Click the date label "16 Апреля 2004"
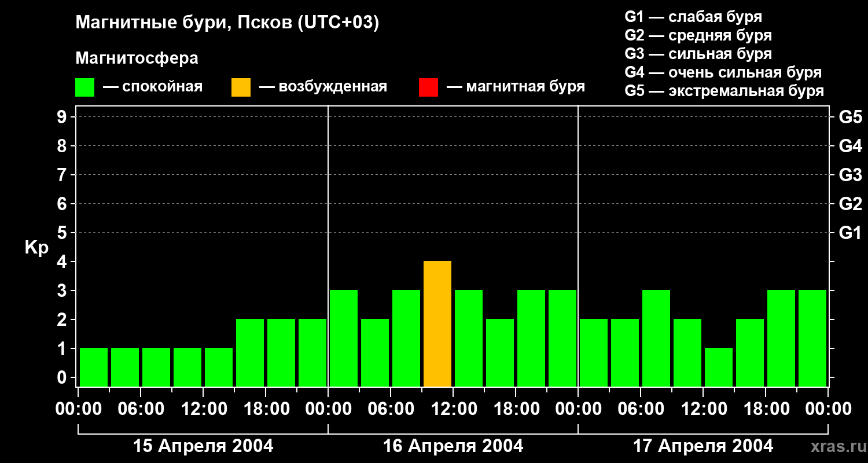This screenshot has height=463, width=868. pyautogui.click(x=453, y=446)
